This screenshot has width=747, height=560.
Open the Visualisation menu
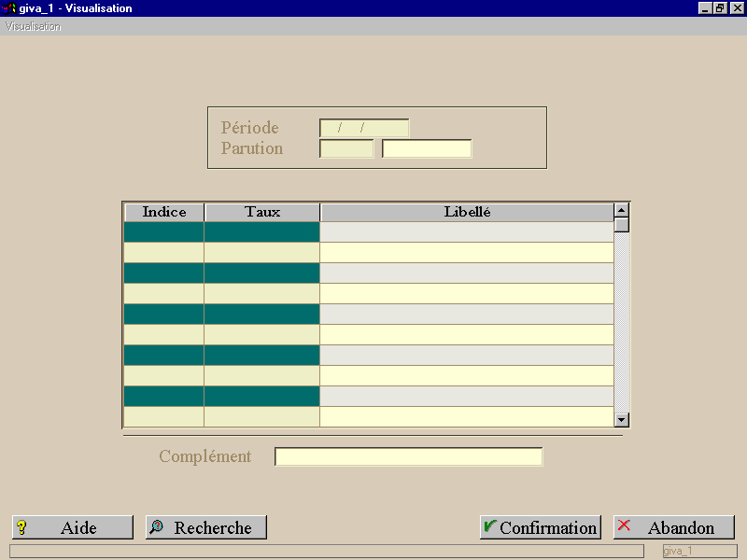click(x=33, y=27)
